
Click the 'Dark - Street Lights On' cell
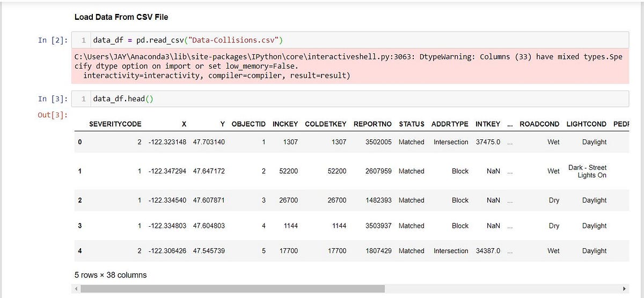pos(588,172)
